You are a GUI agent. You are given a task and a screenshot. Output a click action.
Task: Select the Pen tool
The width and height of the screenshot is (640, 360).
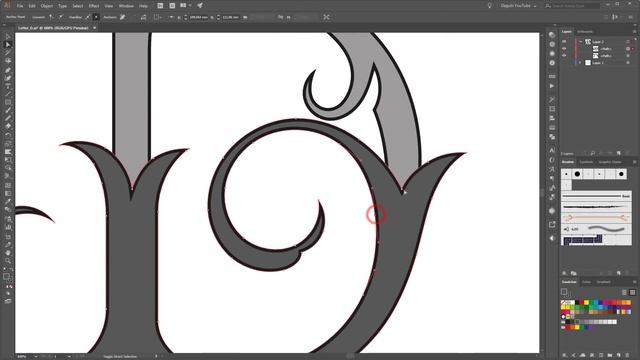click(x=8, y=70)
